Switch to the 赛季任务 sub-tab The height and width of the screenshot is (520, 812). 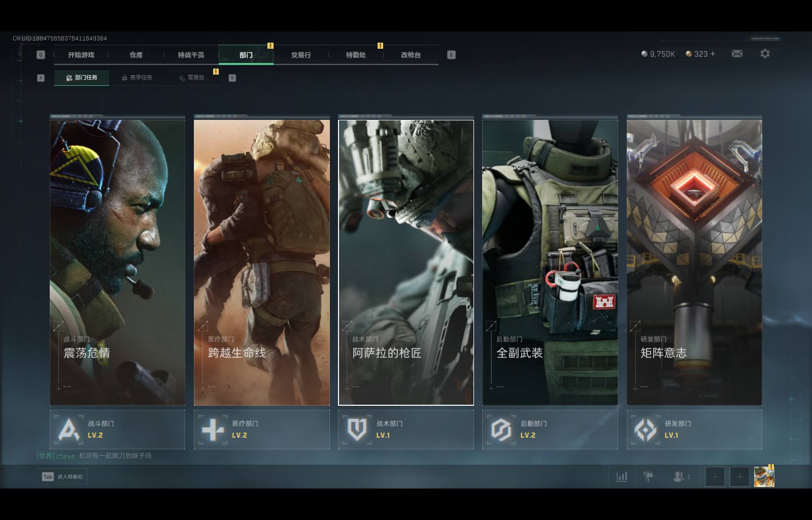(x=137, y=78)
